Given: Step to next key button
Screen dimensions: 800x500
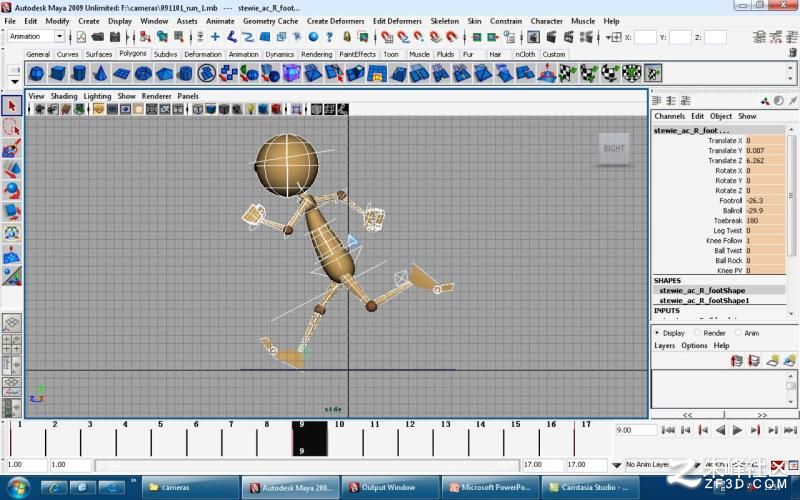Looking at the screenshot, I should [x=755, y=430].
